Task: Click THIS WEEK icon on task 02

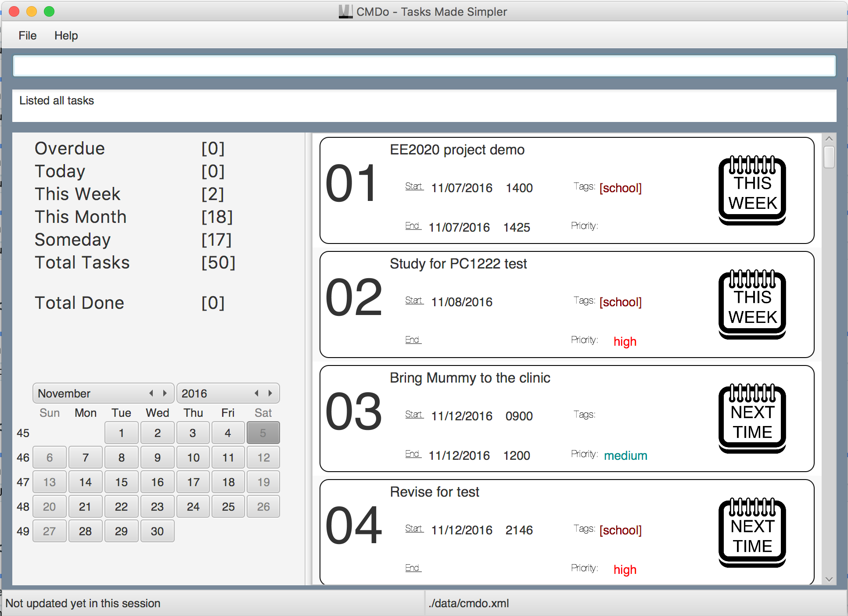Action: click(752, 304)
